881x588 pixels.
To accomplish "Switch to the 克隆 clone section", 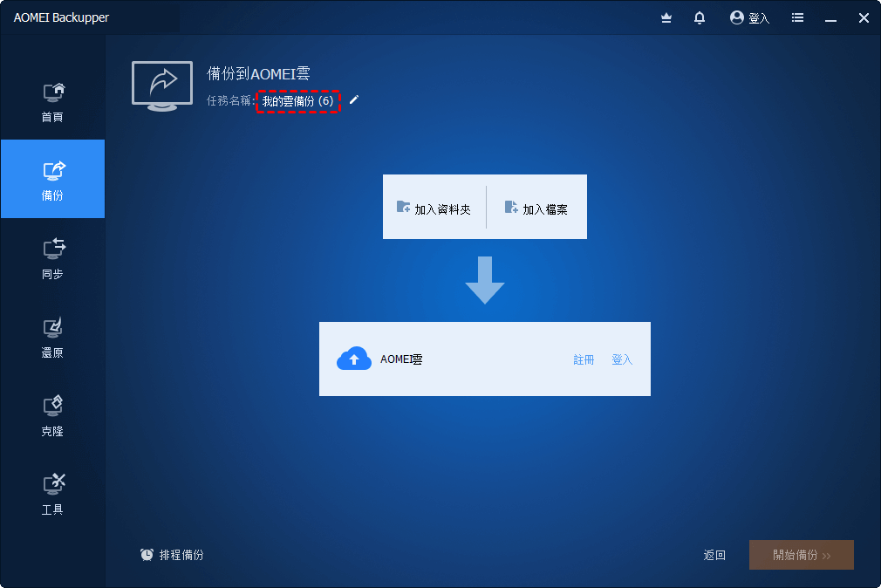I will (x=53, y=416).
